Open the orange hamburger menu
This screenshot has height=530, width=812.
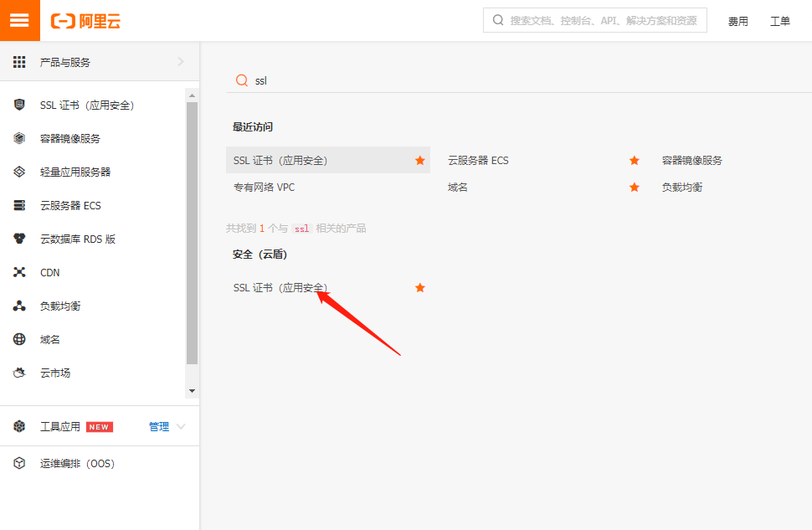tap(20, 20)
